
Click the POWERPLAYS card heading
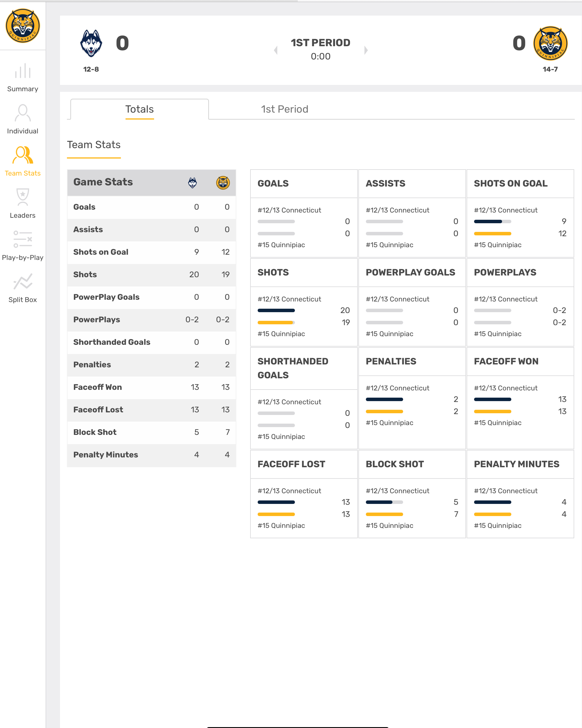(x=505, y=273)
